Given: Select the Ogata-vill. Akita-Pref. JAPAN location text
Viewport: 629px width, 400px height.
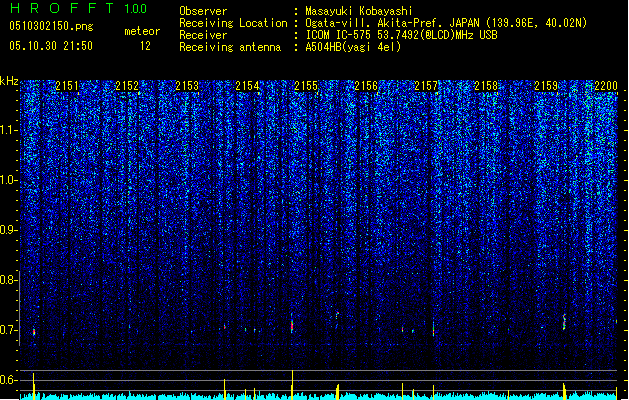Looking at the screenshot, I should pos(446,23).
